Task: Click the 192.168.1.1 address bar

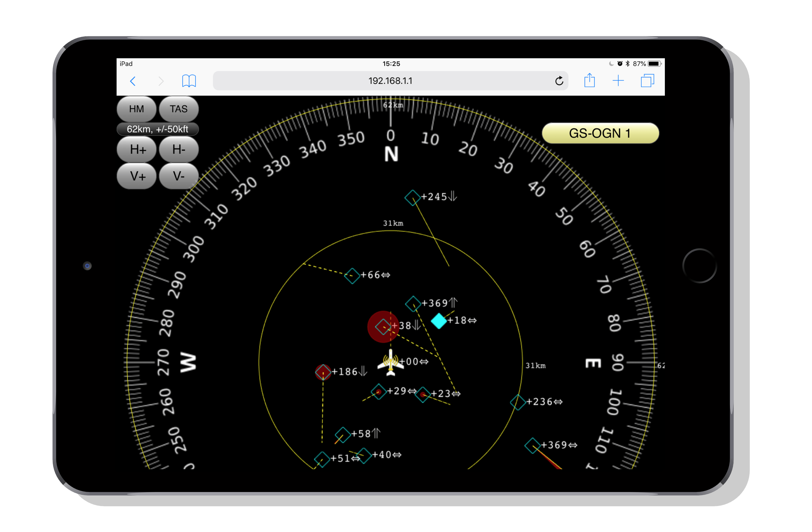Action: click(390, 81)
